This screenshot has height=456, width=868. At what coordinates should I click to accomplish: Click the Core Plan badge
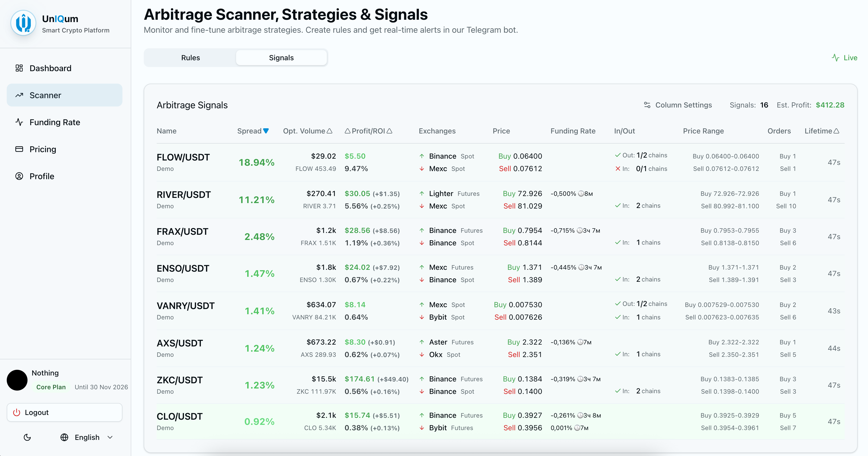(51, 387)
